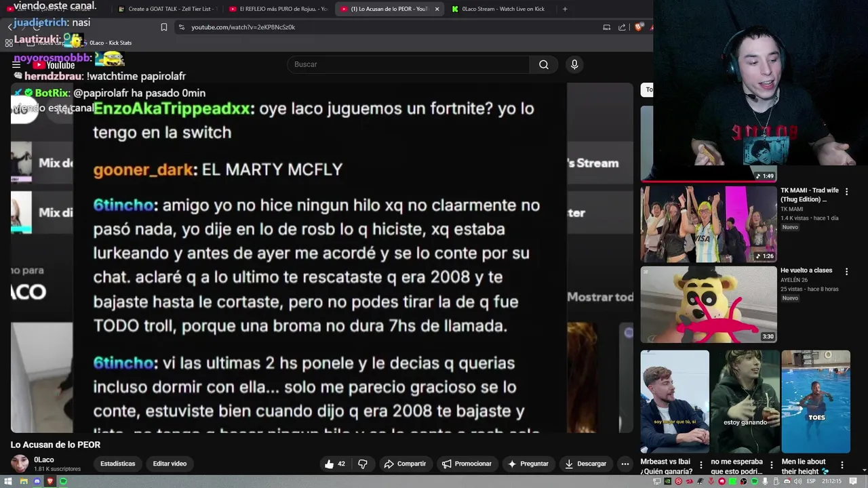Click the 0Laco channel name

coord(44,460)
